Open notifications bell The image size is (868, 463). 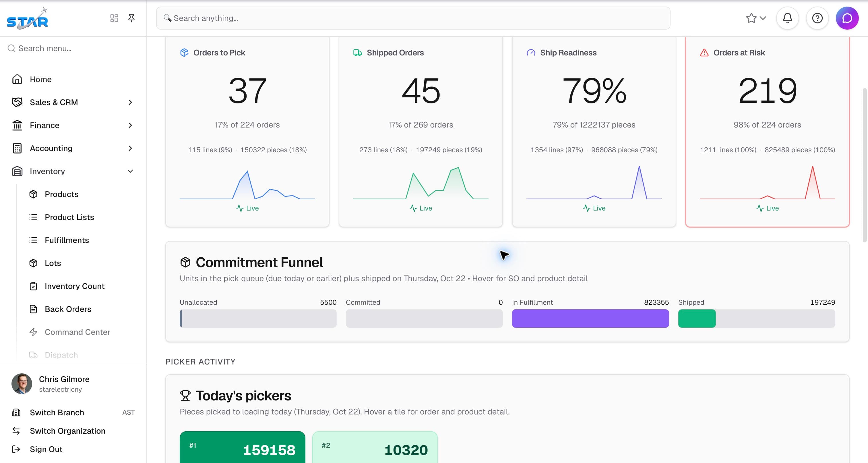tap(787, 18)
